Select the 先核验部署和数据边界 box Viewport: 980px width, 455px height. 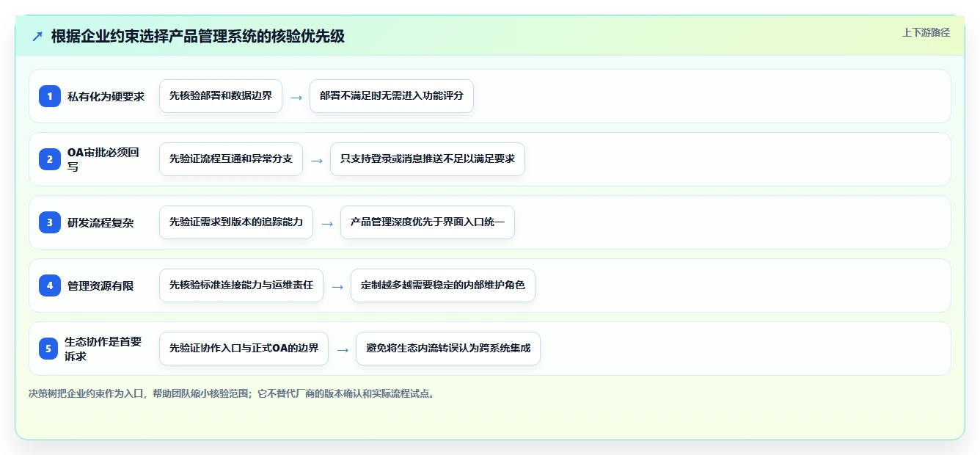(x=221, y=96)
